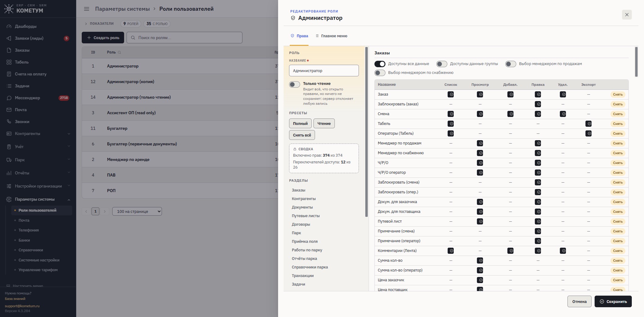Open Управление тарифом submenu item
This screenshot has height=317, width=644.
[x=38, y=270]
